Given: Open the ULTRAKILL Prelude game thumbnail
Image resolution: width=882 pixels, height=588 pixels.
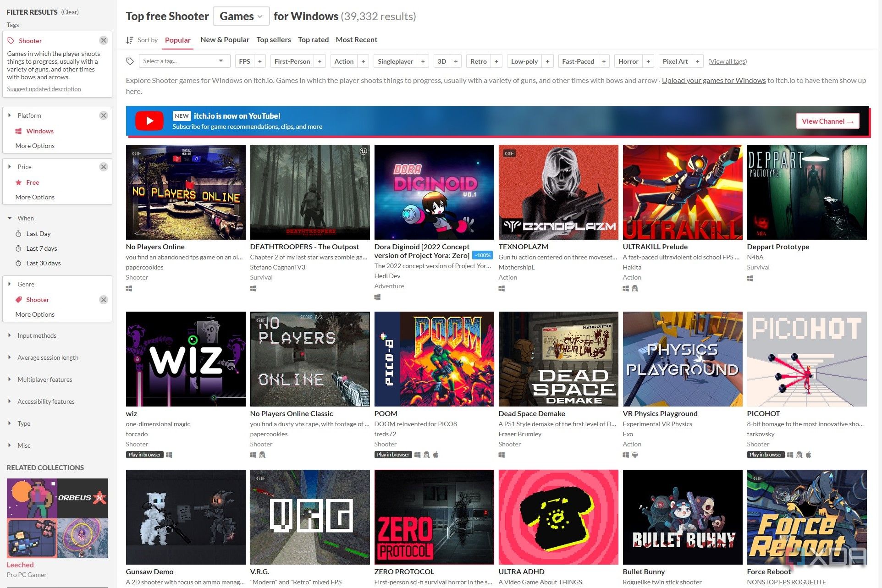Looking at the screenshot, I should coord(683,192).
